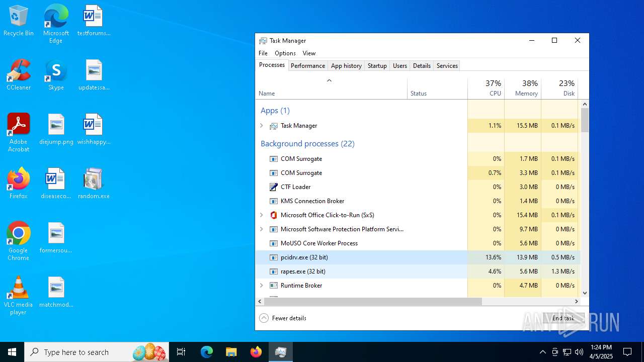This screenshot has height=362, width=644.
Task: Select pcidrv.exe (32 bit) process
Action: click(x=418, y=257)
